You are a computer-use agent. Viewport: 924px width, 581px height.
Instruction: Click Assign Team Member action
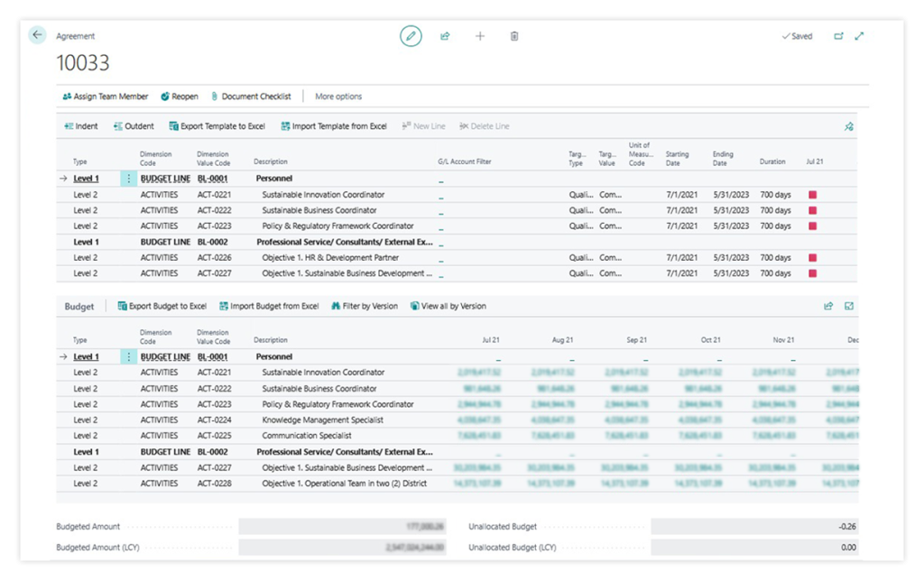(105, 96)
